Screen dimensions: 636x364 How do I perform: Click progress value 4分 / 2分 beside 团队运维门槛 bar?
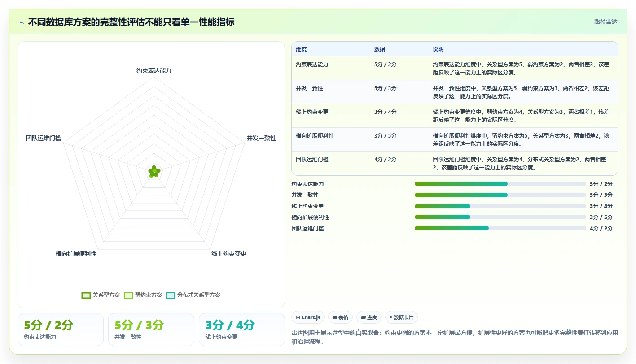(x=601, y=229)
